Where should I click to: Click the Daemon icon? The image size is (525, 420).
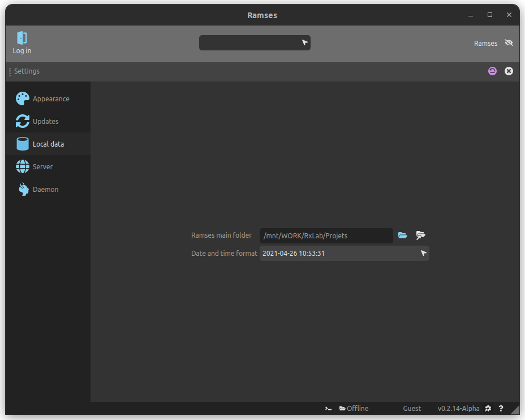point(23,189)
